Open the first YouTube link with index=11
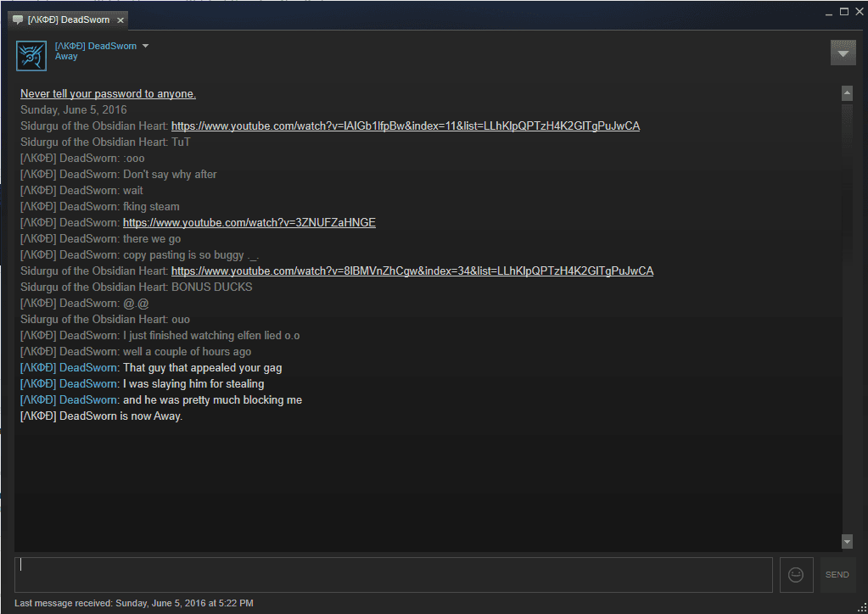This screenshot has height=614, width=868. [x=406, y=126]
